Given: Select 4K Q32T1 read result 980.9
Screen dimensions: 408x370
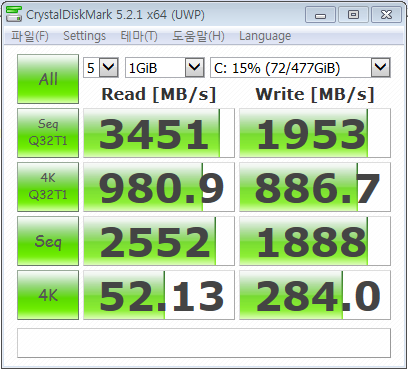Looking at the screenshot, I should point(159,187).
